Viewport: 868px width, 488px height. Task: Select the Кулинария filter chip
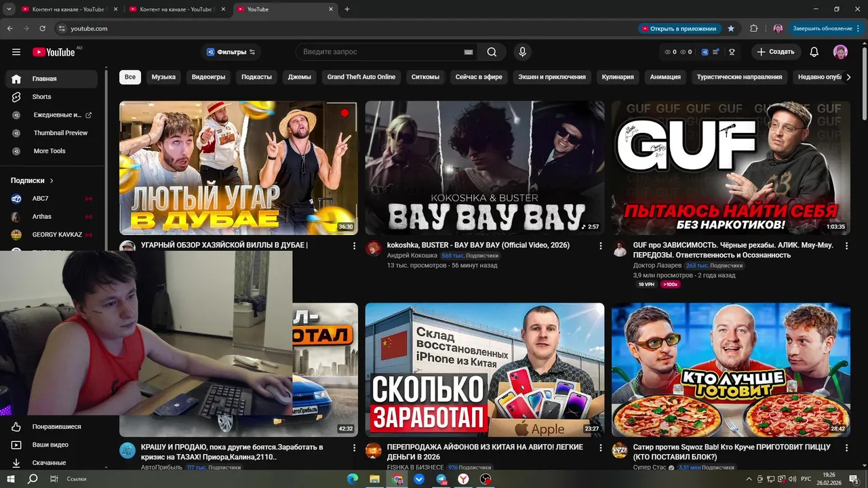(618, 77)
